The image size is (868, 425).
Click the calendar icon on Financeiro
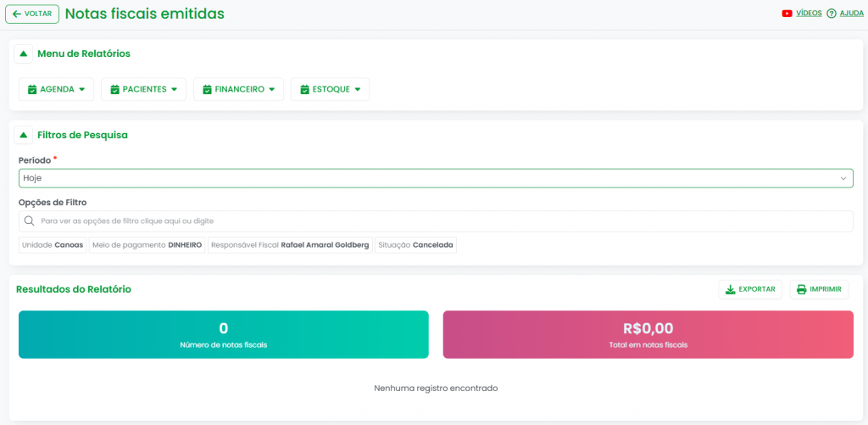tap(207, 89)
